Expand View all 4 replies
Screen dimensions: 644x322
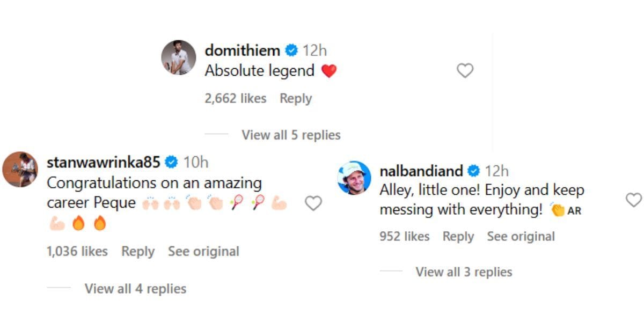pyautogui.click(x=135, y=289)
